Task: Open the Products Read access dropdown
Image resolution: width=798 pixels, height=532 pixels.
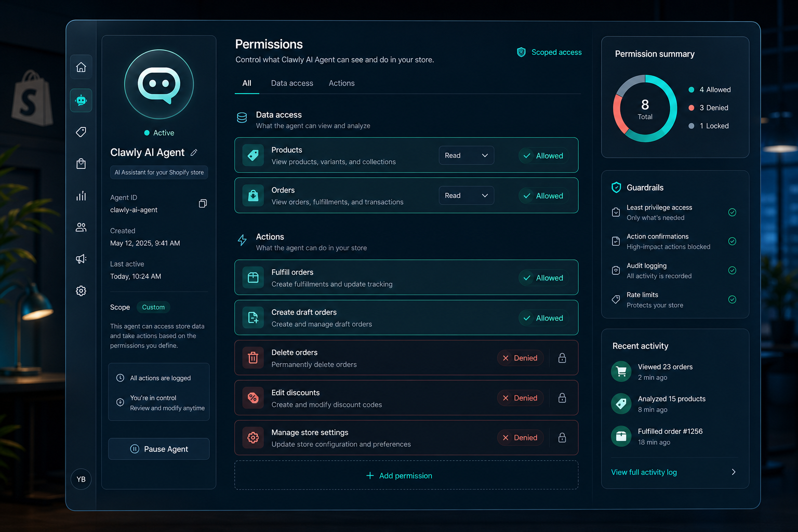Action: (467, 155)
